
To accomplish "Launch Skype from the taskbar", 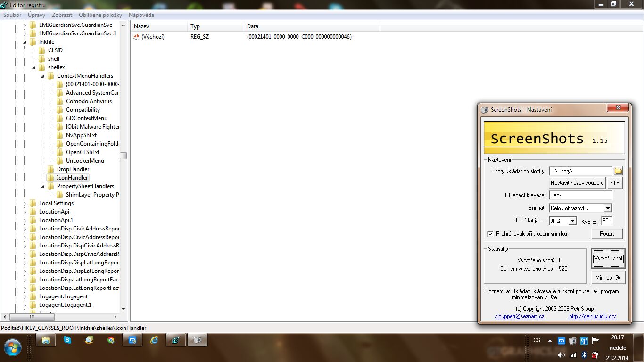I will 67,340.
